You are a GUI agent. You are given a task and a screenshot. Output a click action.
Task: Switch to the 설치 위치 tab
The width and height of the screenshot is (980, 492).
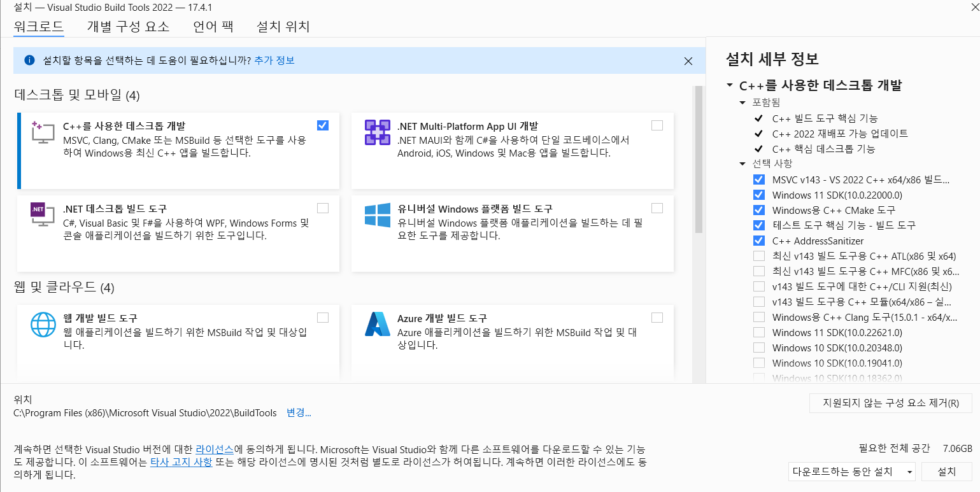(283, 27)
